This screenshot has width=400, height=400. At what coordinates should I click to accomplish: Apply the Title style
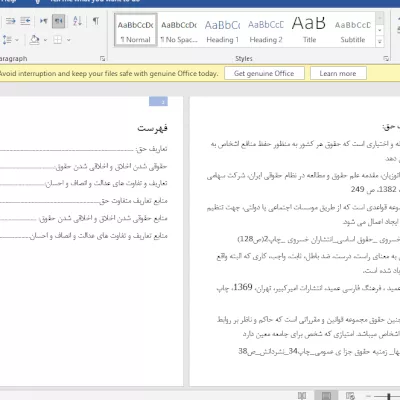pos(309,31)
